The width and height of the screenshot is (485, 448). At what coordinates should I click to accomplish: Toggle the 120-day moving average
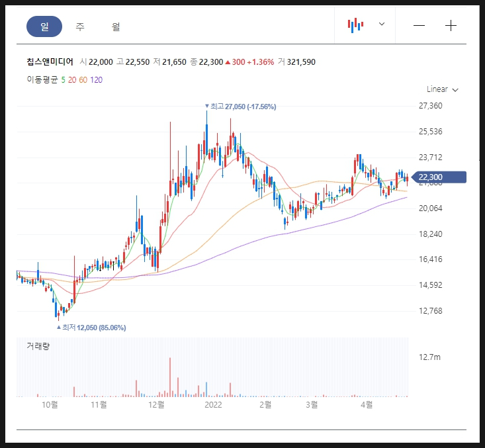click(96, 80)
